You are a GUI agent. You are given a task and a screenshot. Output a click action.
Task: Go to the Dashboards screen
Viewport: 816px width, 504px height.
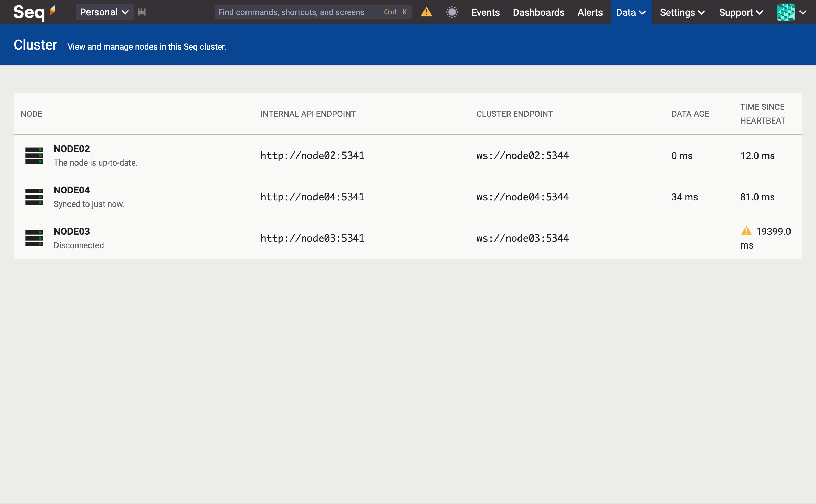pyautogui.click(x=538, y=12)
